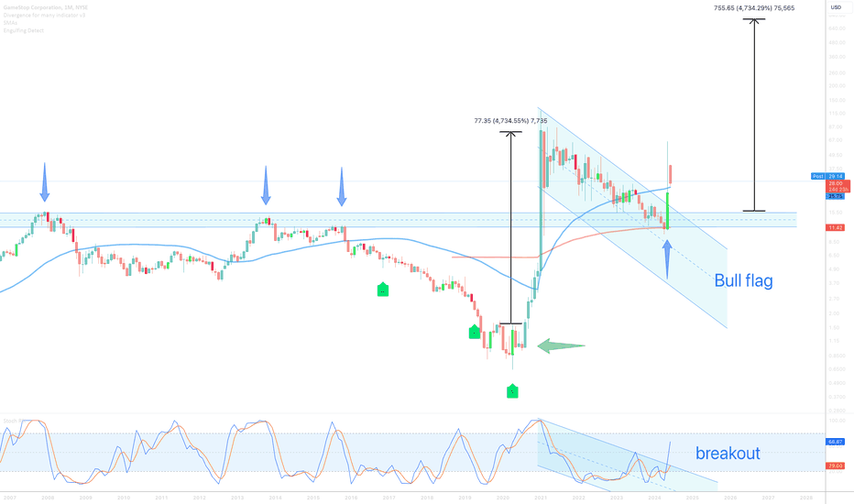Click the green divergence marker near 2017
This screenshot has height=504, width=854.
[383, 290]
